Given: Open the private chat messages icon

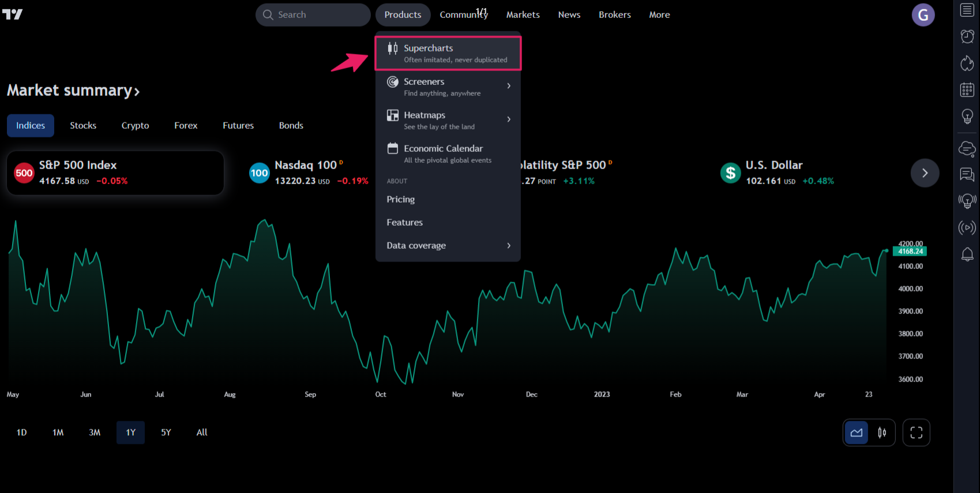Looking at the screenshot, I should (967, 174).
